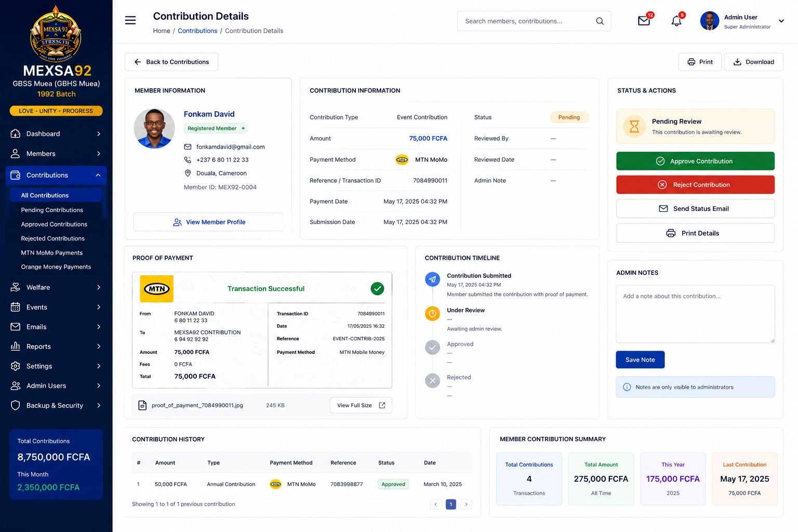Go to Home breadcrumb link
This screenshot has width=798, height=532.
pyautogui.click(x=162, y=31)
